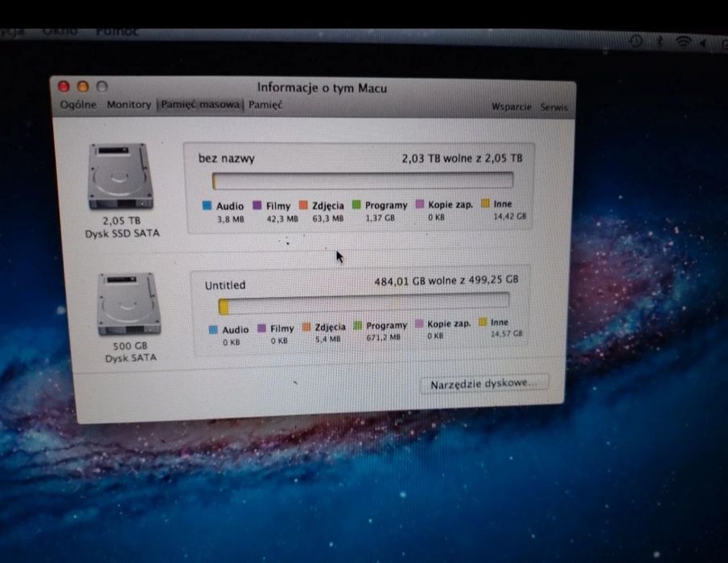
Task: Click blue Audio swatch for Untitled disk
Action: pos(213,330)
